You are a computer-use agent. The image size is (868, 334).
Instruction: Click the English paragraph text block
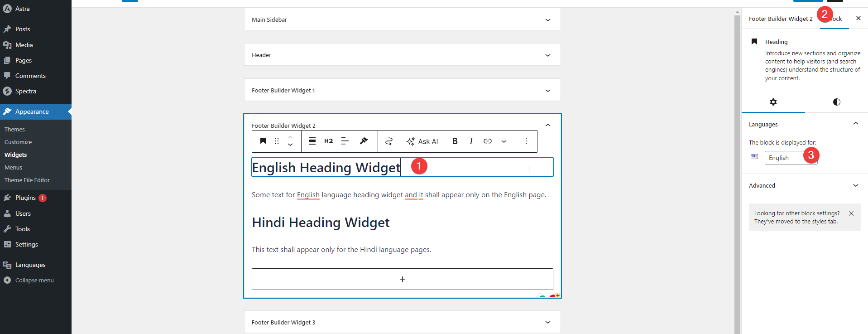[x=399, y=195]
